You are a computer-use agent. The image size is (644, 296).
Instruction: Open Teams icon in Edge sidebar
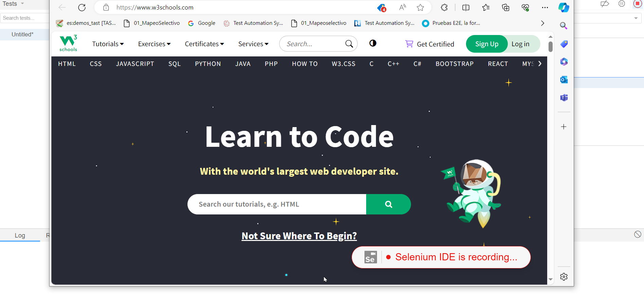coord(564,98)
